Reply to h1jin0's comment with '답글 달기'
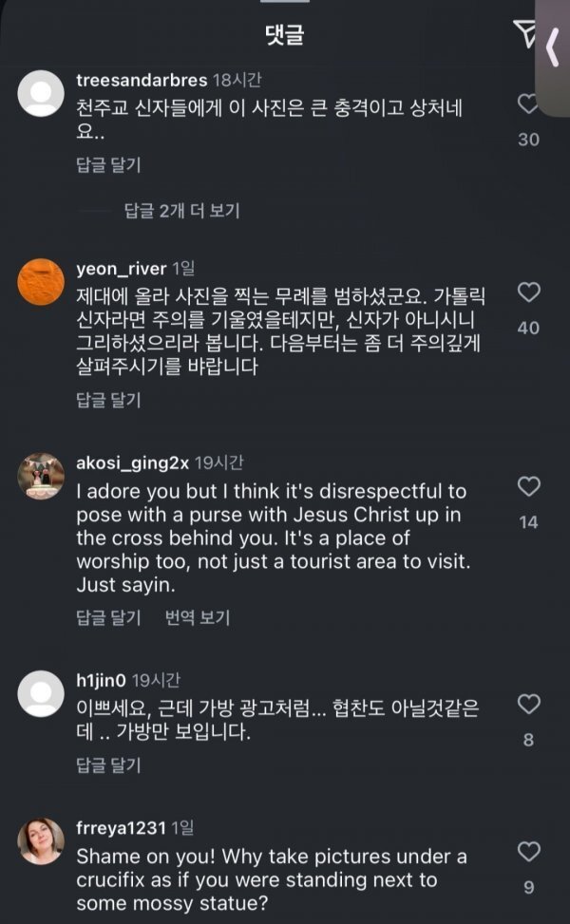Viewport: 570px width, 924px height. (108, 764)
